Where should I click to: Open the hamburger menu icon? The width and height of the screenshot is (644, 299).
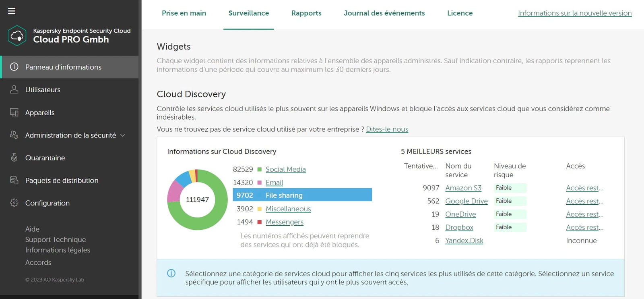pos(12,11)
